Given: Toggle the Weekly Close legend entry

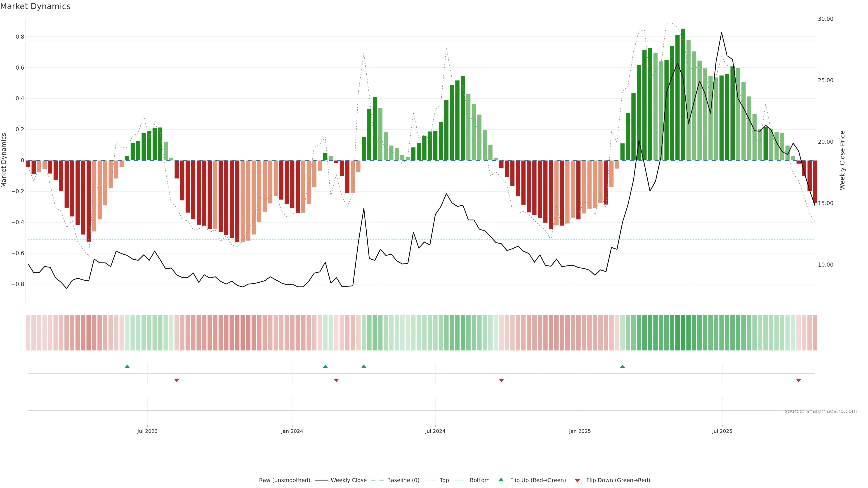Looking at the screenshot, I should (x=348, y=480).
